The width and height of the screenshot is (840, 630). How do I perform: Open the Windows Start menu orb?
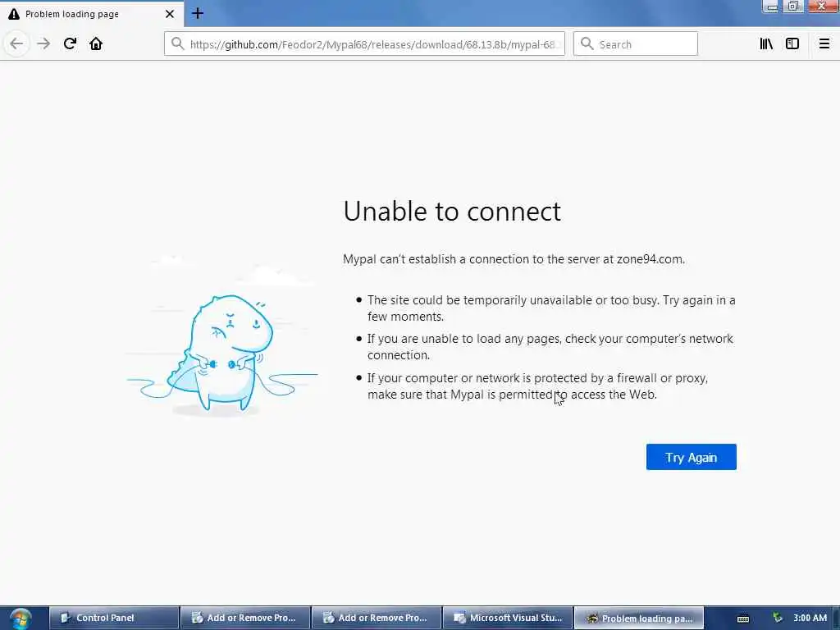(21, 619)
